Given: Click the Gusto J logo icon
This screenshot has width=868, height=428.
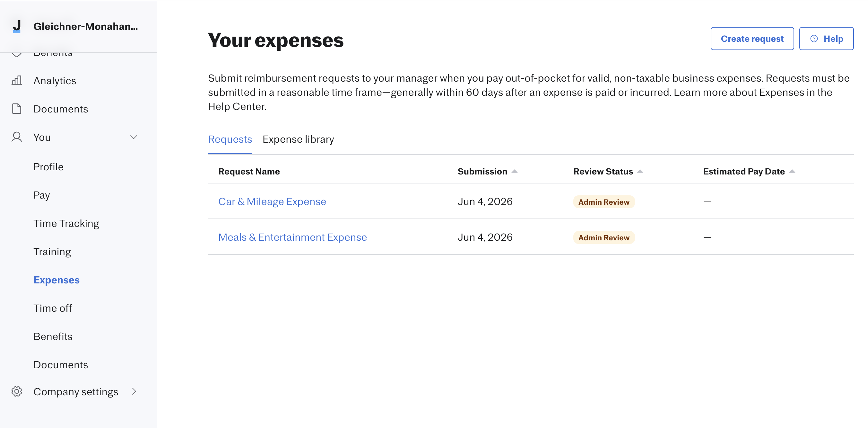Looking at the screenshot, I should pyautogui.click(x=17, y=26).
